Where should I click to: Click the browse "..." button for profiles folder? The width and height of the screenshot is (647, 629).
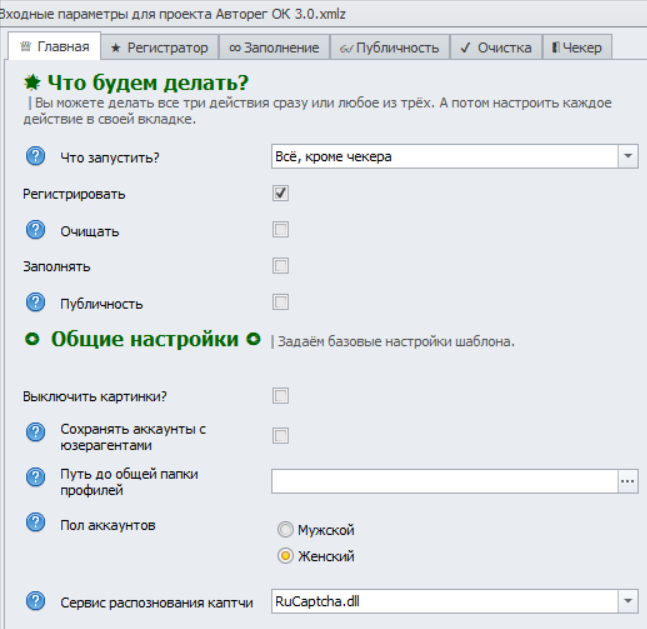click(x=628, y=481)
